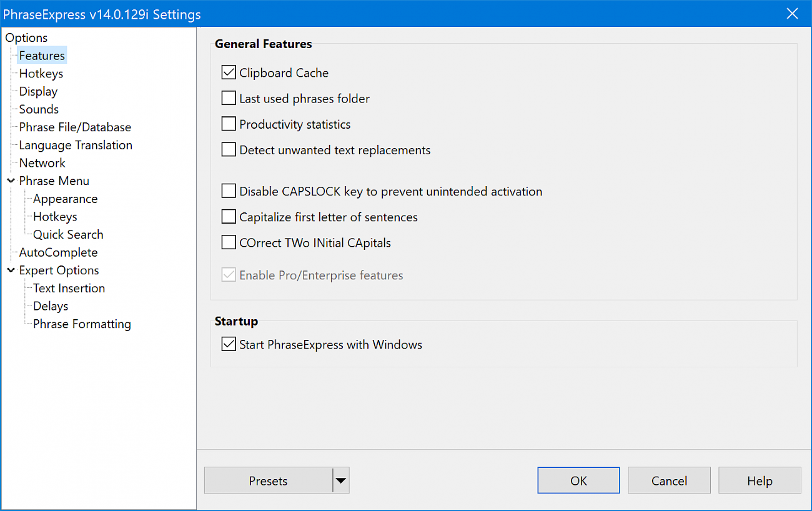
Task: Open Help for the settings dialog
Action: (x=760, y=480)
